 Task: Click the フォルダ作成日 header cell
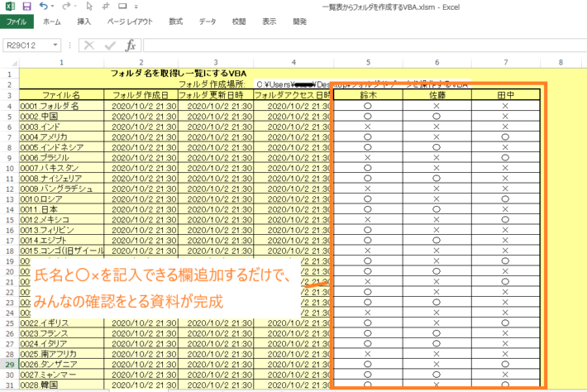(141, 95)
